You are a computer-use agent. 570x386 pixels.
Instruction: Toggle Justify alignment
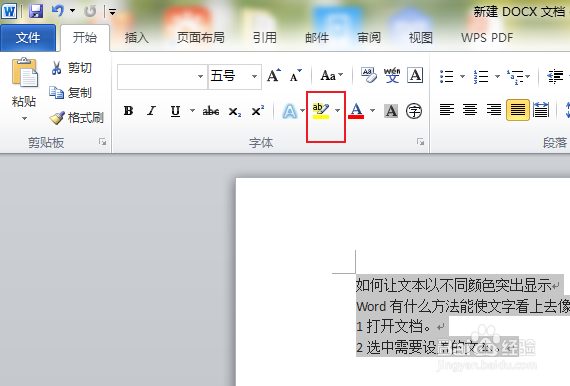tap(518, 110)
